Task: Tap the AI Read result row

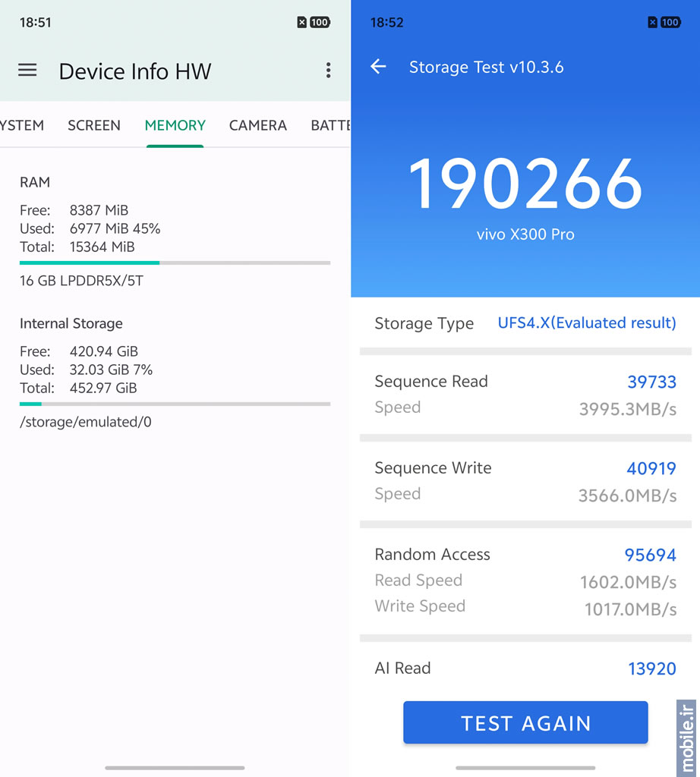Action: [525, 668]
